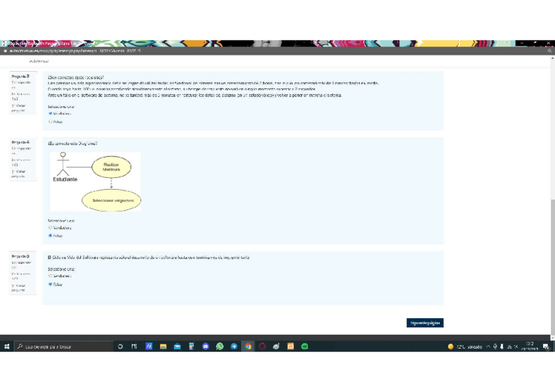Switch to Chrome on the taskbar

(248, 346)
